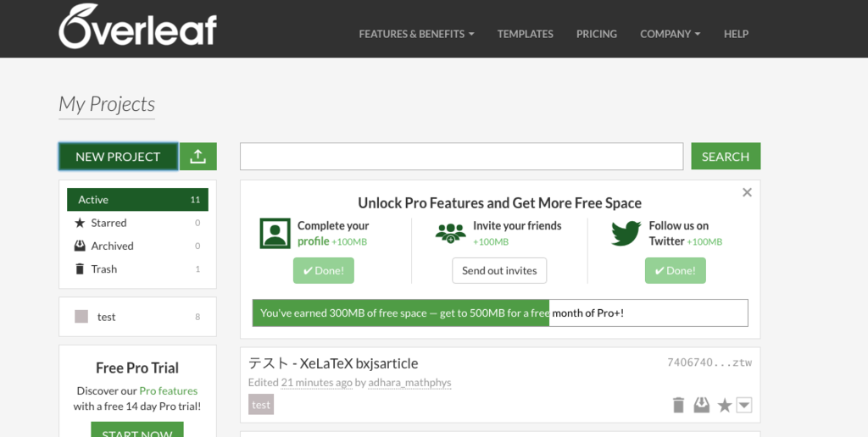868x437 pixels.
Task: Click Done under Follow us on Twitter
Action: click(676, 270)
